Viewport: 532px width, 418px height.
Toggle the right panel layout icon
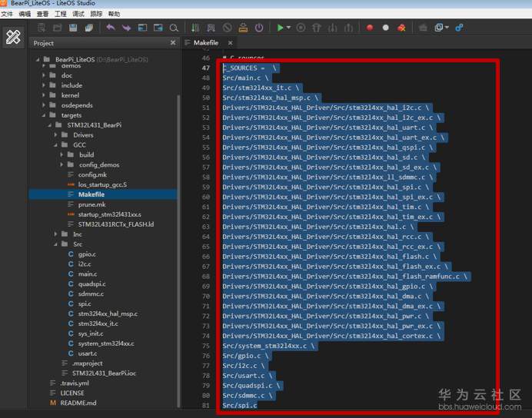158,28
